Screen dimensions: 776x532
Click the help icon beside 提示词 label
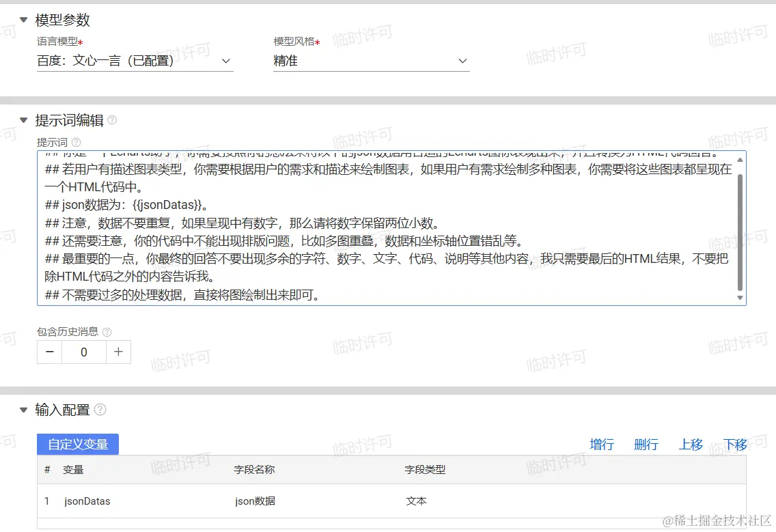coord(77,143)
